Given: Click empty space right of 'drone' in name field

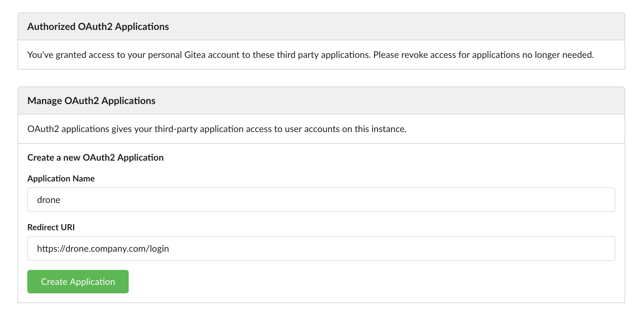Looking at the screenshot, I should (x=325, y=200).
